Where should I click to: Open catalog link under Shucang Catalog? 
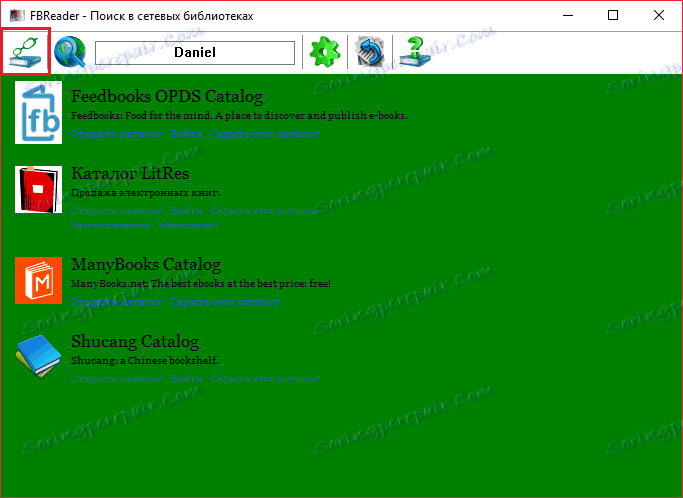click(117, 379)
